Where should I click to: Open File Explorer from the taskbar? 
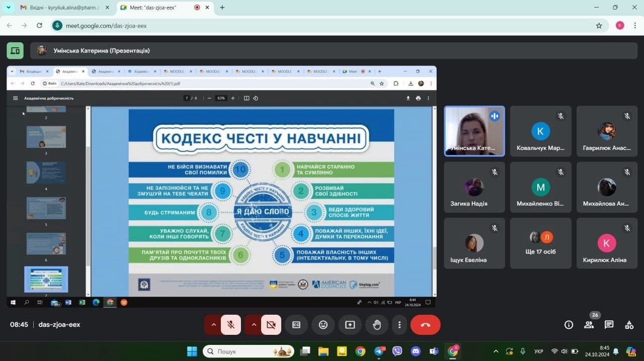[323, 351]
